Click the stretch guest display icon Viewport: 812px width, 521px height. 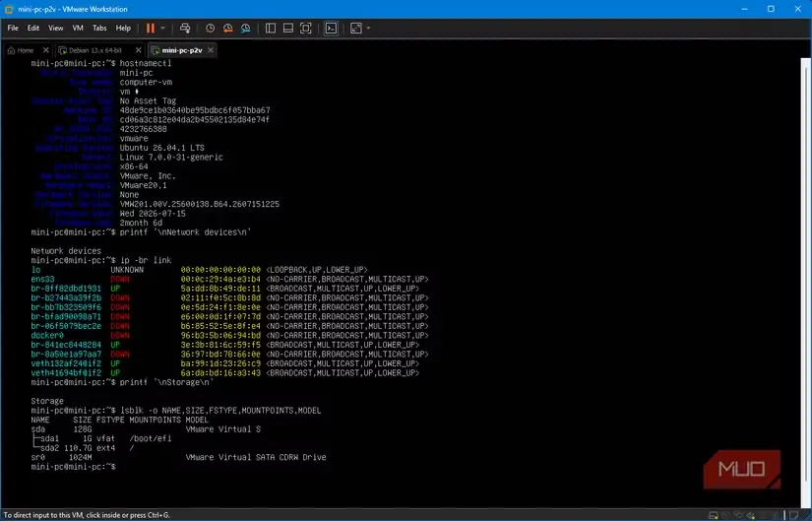(355, 28)
